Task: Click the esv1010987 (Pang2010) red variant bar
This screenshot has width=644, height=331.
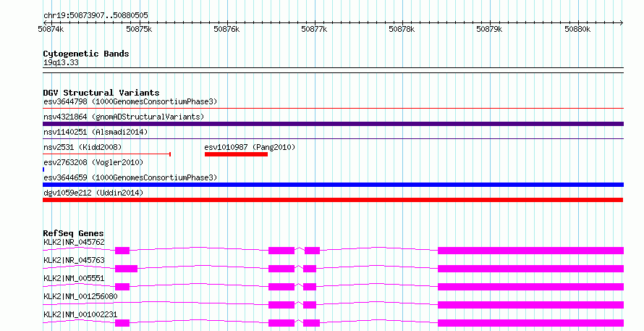Action: [236, 154]
